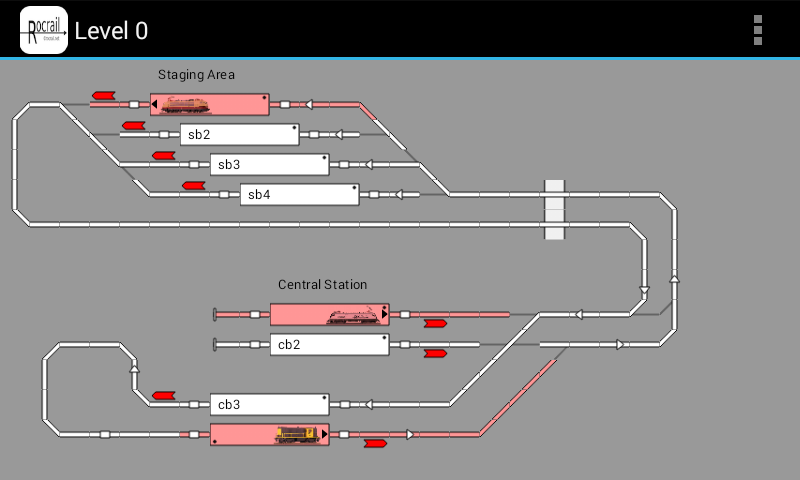Open block sb2

[239, 134]
